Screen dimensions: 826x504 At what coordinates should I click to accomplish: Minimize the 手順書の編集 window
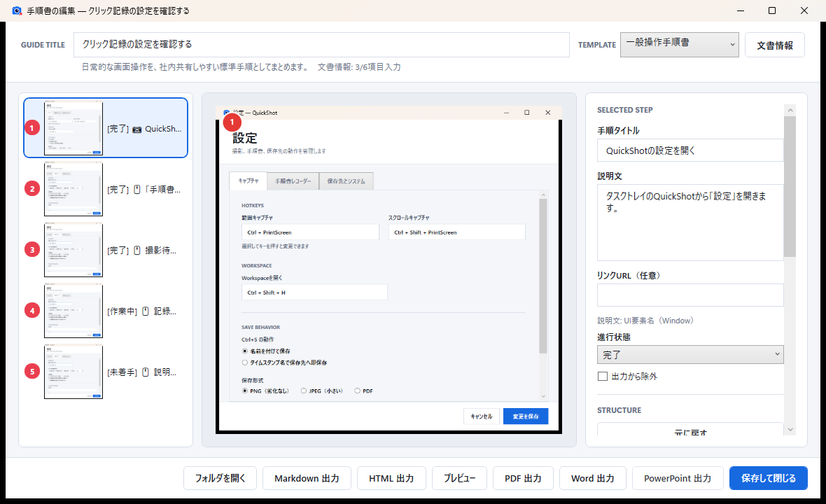tap(740, 10)
